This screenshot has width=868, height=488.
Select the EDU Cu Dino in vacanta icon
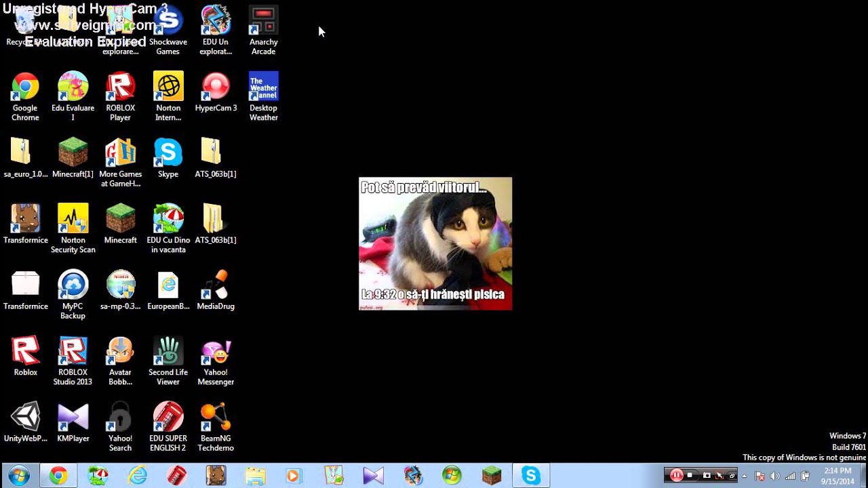coord(168,229)
